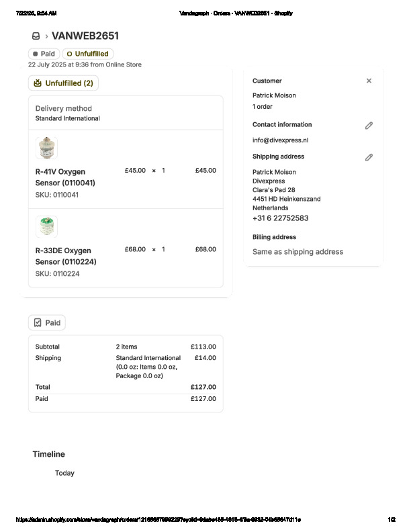
Task: Edit contact information with pencil icon
Action: tap(369, 126)
